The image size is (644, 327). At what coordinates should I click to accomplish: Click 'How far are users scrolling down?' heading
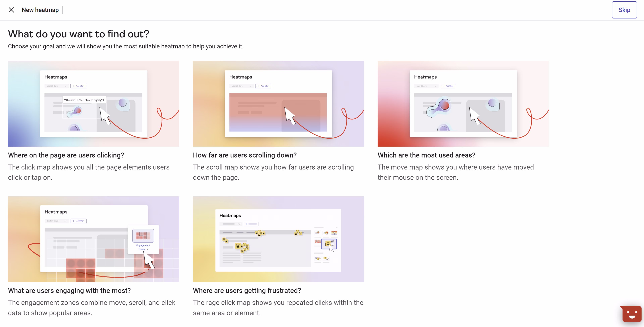pos(245,155)
